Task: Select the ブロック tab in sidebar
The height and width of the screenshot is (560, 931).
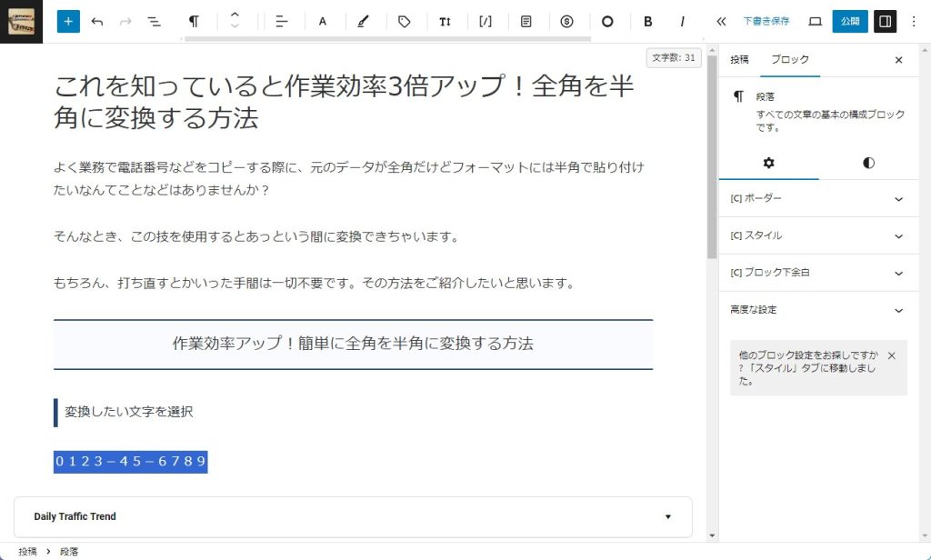Action: 789,59
